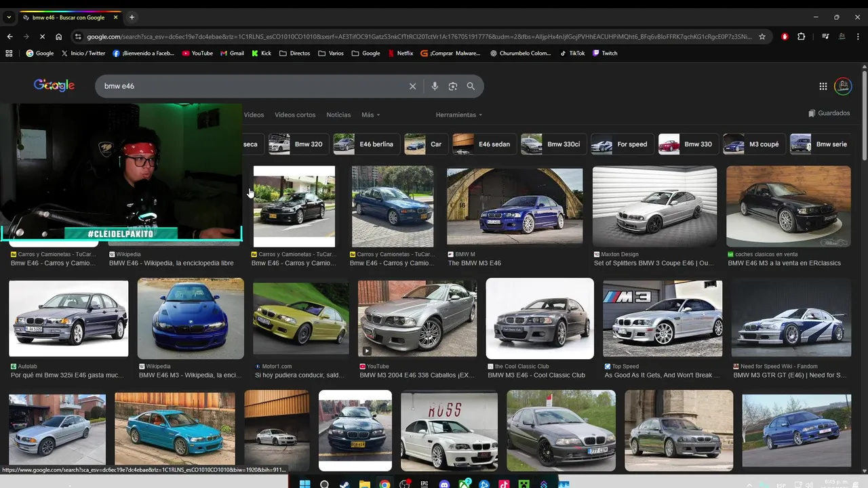Go to the Google logo homepage

(x=54, y=85)
